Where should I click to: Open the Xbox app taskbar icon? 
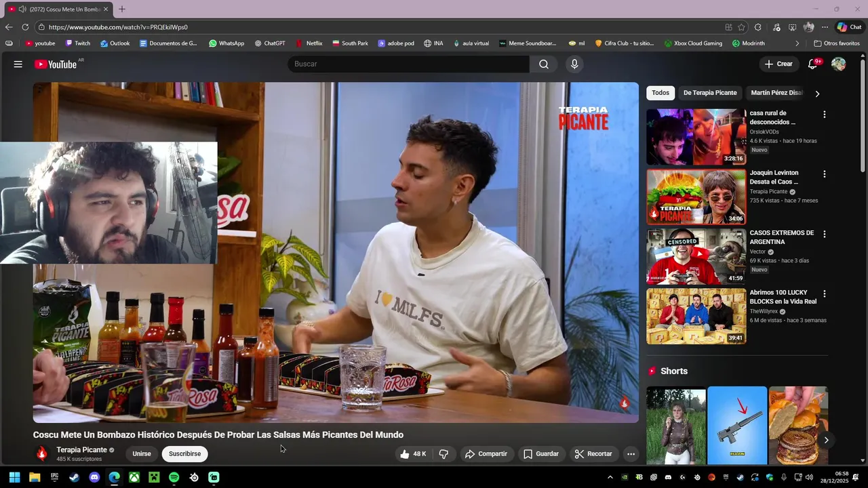134,477
